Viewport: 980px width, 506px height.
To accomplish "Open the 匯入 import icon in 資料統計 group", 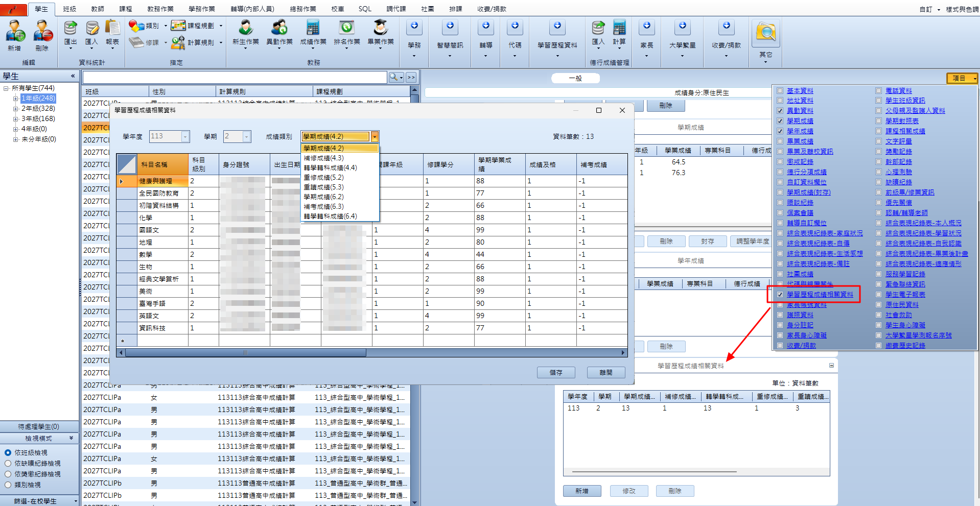I will pos(91,28).
